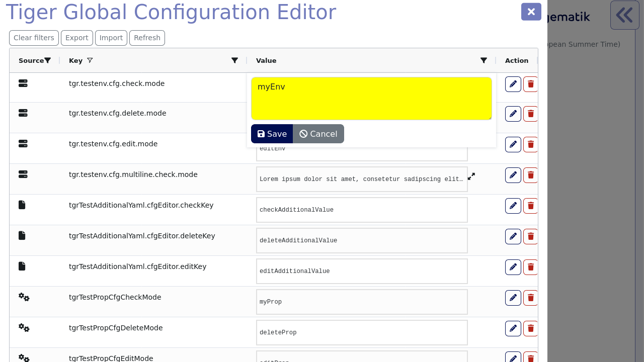Click the Import button
The image size is (644, 362).
(111, 38)
